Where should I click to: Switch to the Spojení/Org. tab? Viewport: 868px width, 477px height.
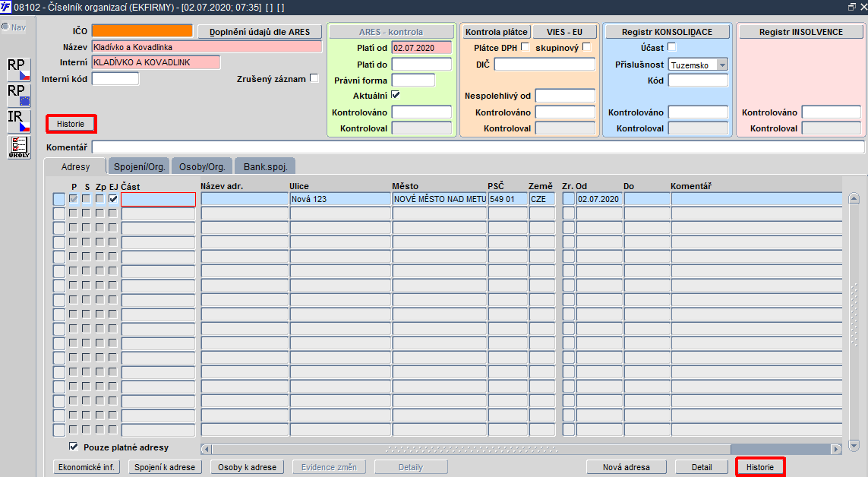tap(140, 166)
